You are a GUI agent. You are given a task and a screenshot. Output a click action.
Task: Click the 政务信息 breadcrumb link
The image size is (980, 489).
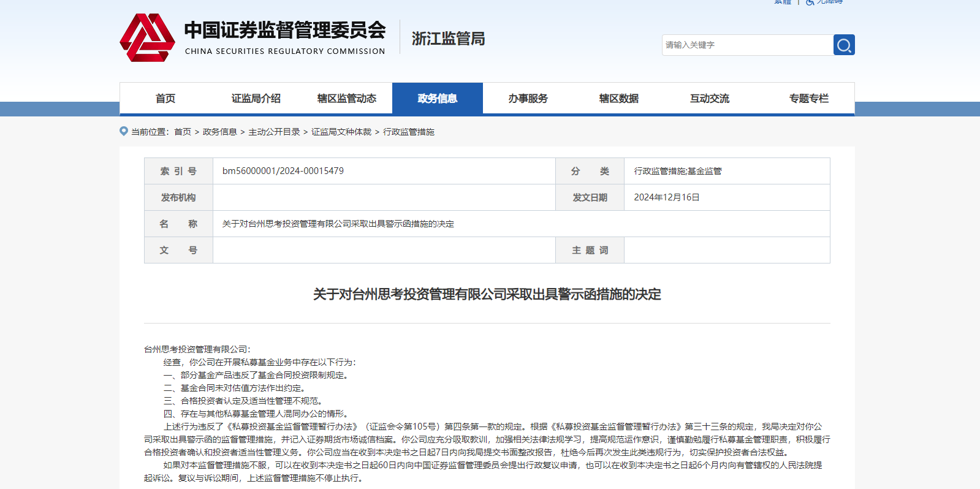(x=219, y=132)
